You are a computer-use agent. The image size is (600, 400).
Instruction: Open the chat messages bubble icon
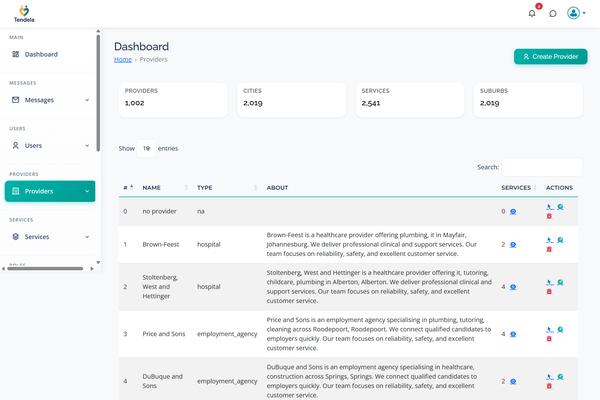(552, 13)
